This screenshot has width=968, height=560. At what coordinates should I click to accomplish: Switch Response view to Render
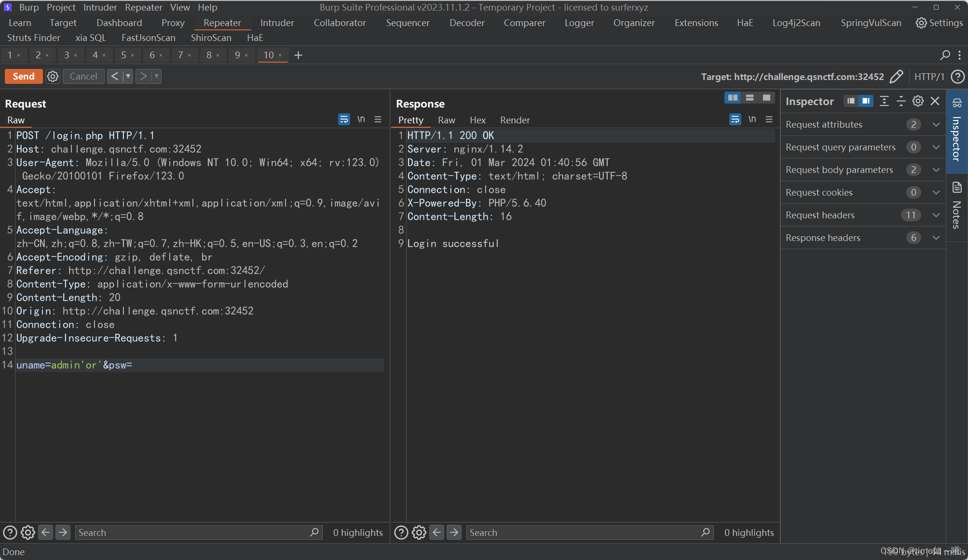pos(515,120)
